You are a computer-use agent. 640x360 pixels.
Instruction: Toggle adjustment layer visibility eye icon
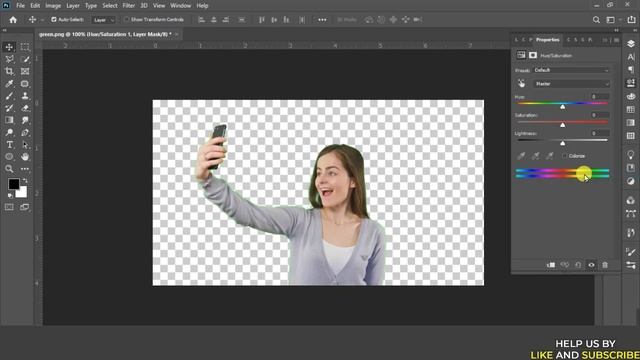tap(591, 265)
